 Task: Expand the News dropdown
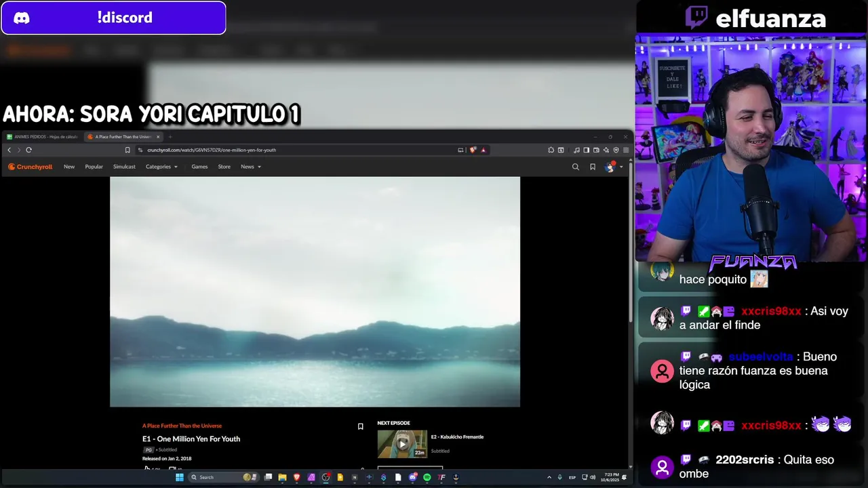pos(251,167)
